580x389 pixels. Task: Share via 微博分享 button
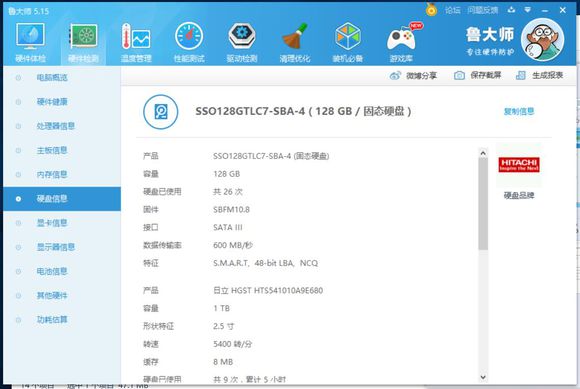point(413,75)
